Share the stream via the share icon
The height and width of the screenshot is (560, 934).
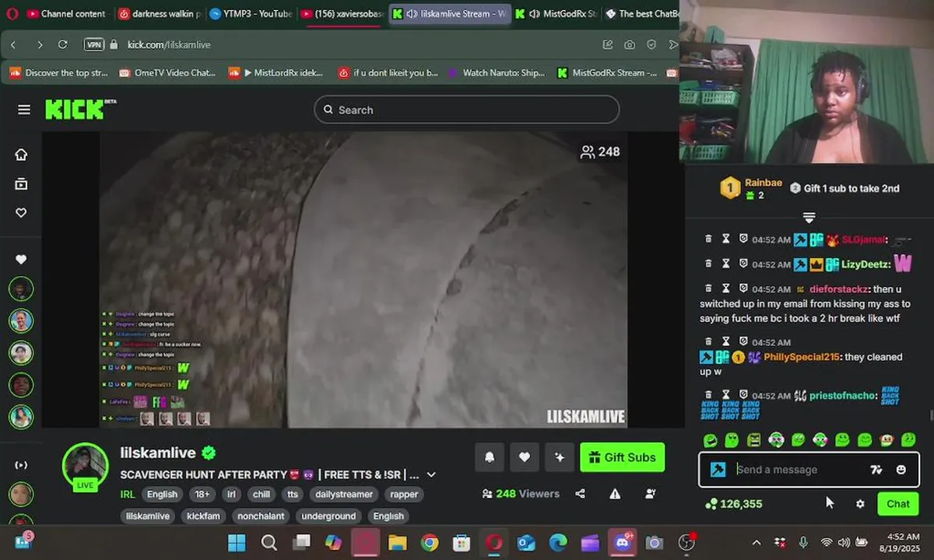point(580,494)
